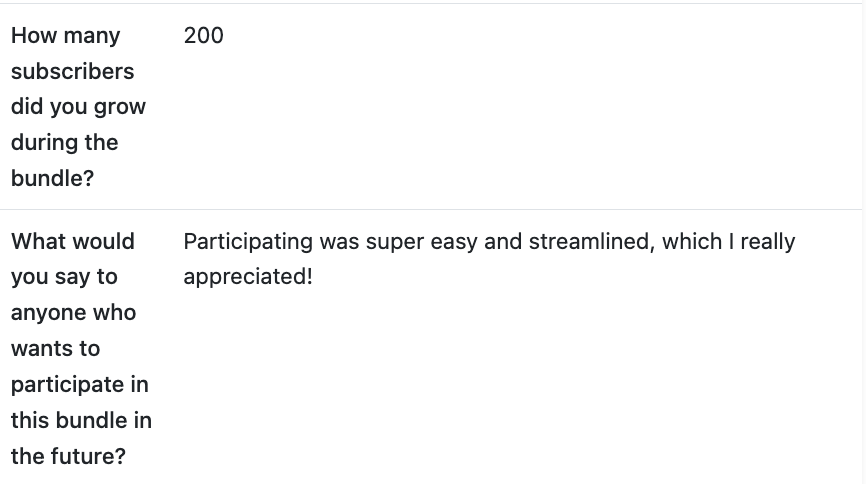The image size is (866, 484).
Task: Click the text 'participate in' in the second question
Action: pos(80,385)
